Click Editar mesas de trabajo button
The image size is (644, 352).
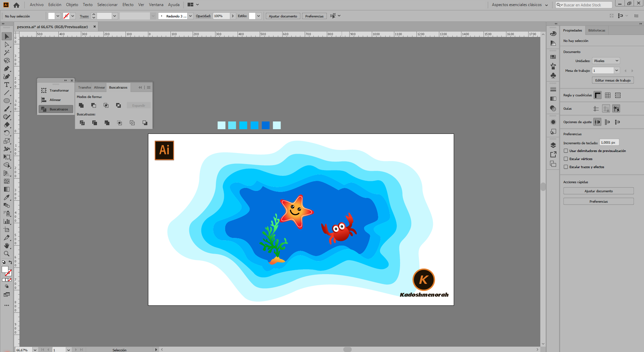point(613,80)
